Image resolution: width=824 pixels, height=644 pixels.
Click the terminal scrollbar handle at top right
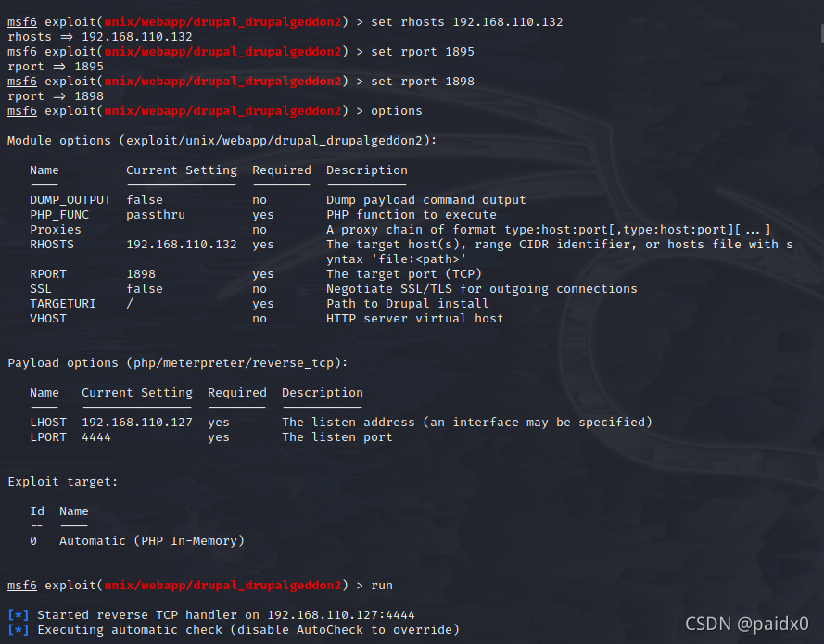(x=822, y=33)
